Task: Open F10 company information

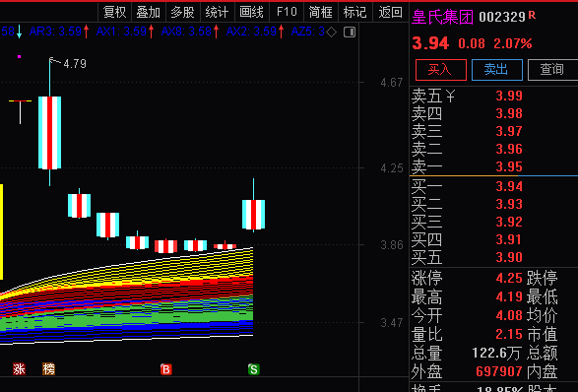Action: pyautogui.click(x=287, y=12)
